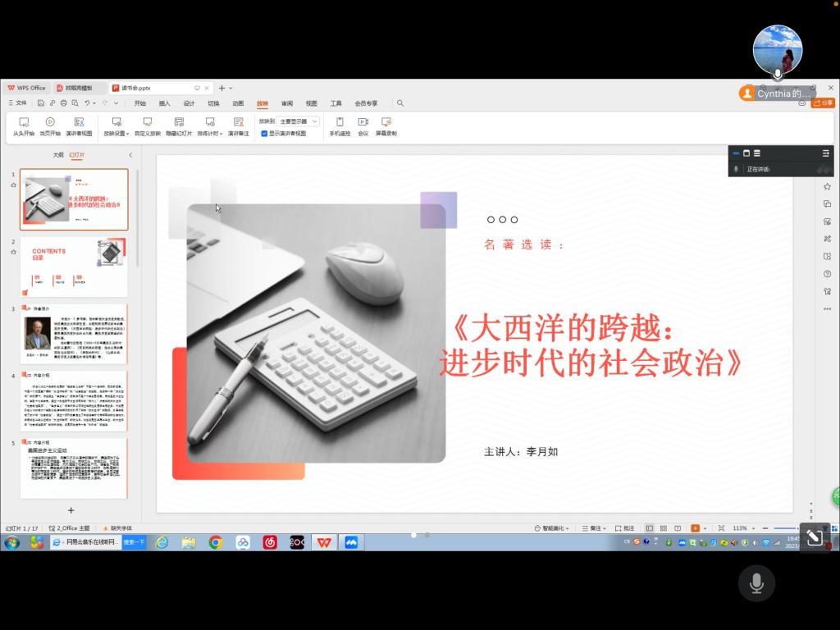The image size is (840, 630).
Task: Click the 从头开始 slideshow icon
Action: [x=23, y=122]
